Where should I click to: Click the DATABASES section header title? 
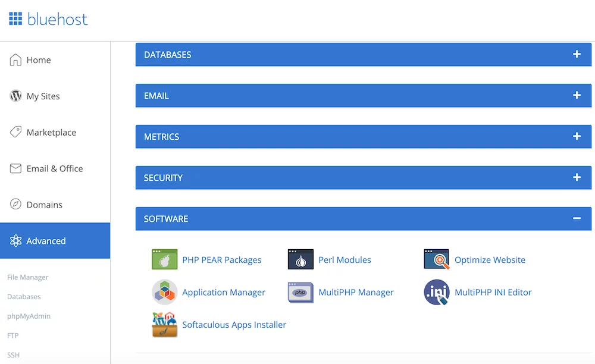pyautogui.click(x=167, y=55)
